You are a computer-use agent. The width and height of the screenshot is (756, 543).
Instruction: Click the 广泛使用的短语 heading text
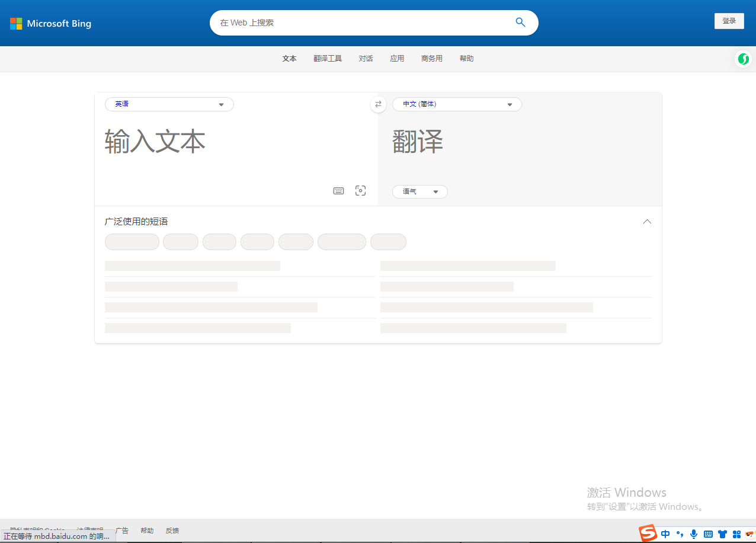[136, 222]
